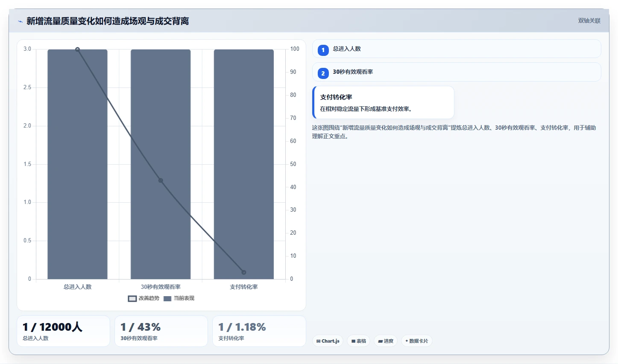This screenshot has width=618, height=364.
Task: Click line point at bottom of 支付转化率 bar
Action: tap(244, 272)
